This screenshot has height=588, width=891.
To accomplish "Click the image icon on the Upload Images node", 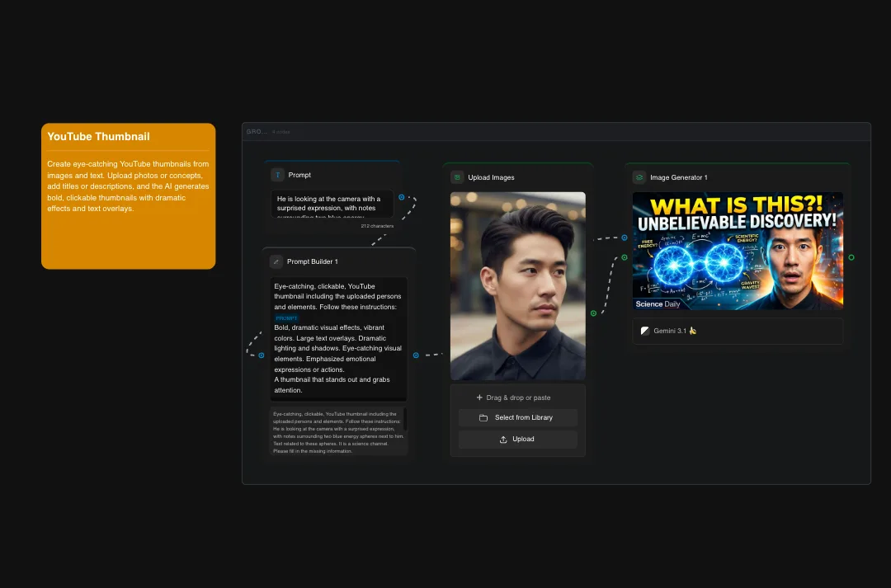I will pos(457,176).
